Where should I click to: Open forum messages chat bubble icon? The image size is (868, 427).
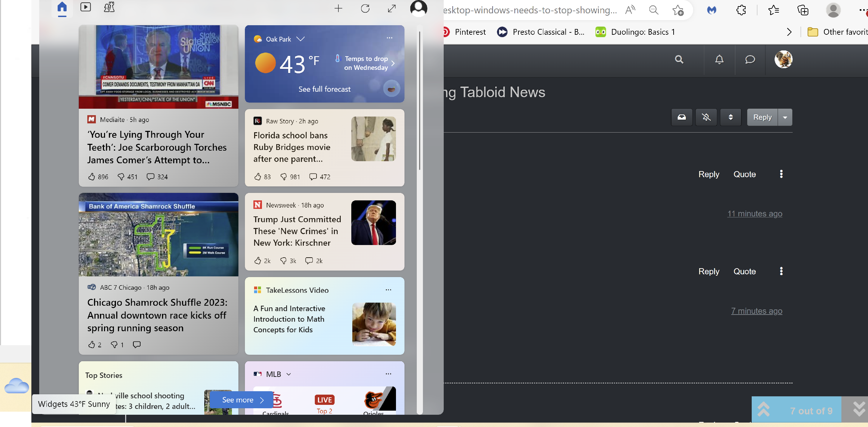pyautogui.click(x=750, y=59)
